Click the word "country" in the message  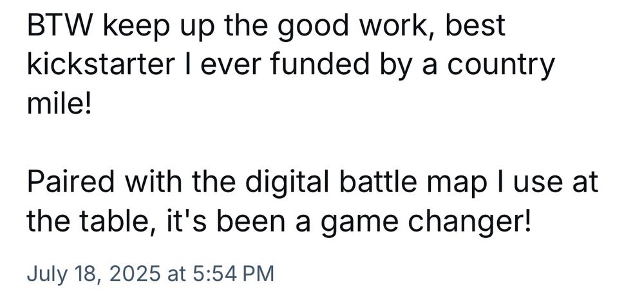coord(500,66)
